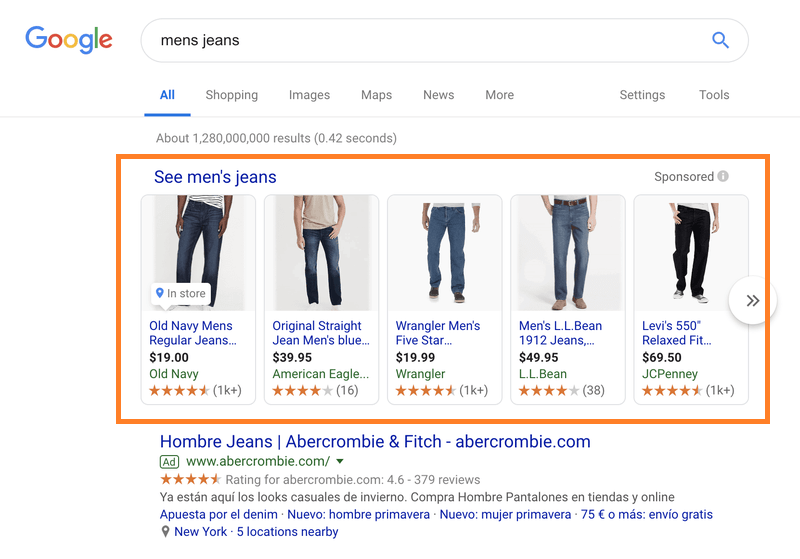Screen dimensions: 800x559
Task: Click the Wrangler Men's Five Star jeans image
Action: tap(444, 253)
